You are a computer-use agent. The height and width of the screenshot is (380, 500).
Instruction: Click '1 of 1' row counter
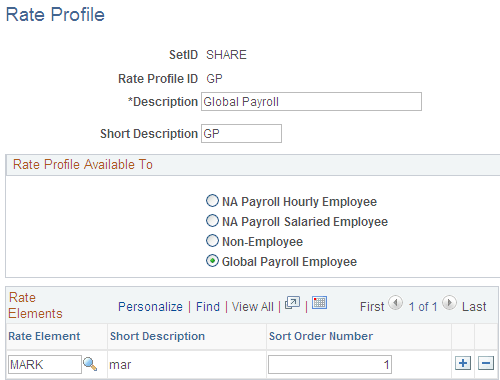(x=423, y=307)
